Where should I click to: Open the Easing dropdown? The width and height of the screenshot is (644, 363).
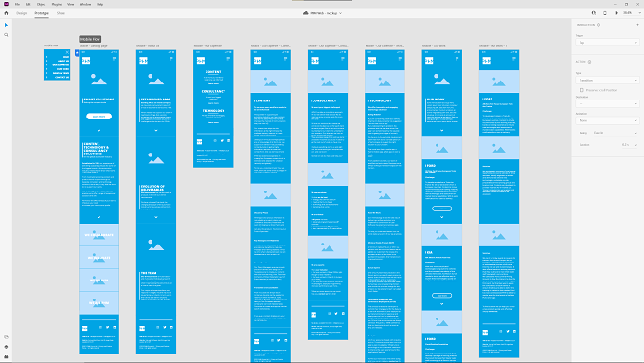[616, 133]
